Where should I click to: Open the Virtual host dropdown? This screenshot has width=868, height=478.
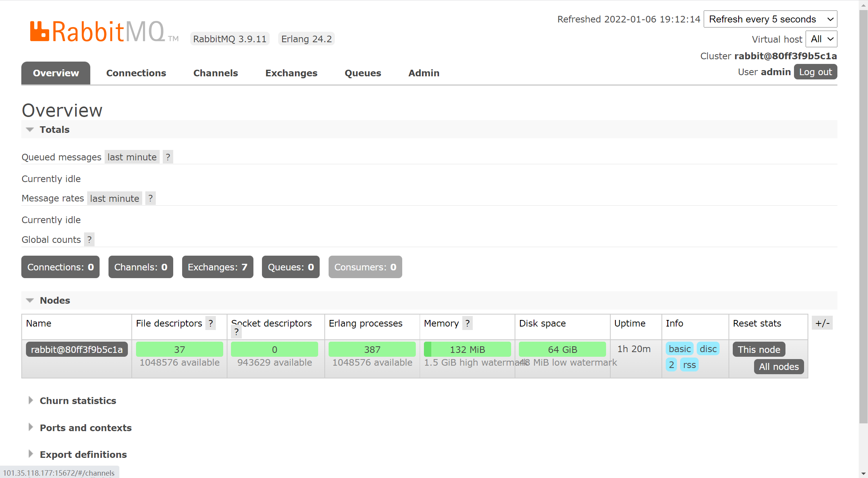click(x=821, y=39)
